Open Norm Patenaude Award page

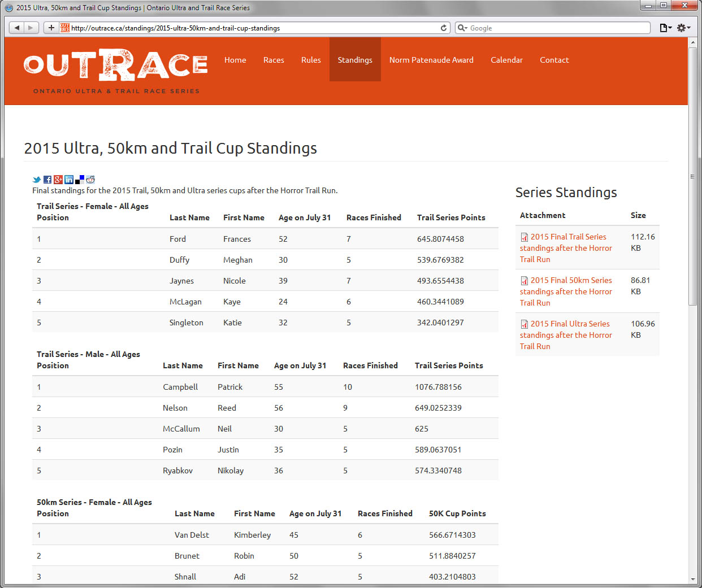pos(431,60)
